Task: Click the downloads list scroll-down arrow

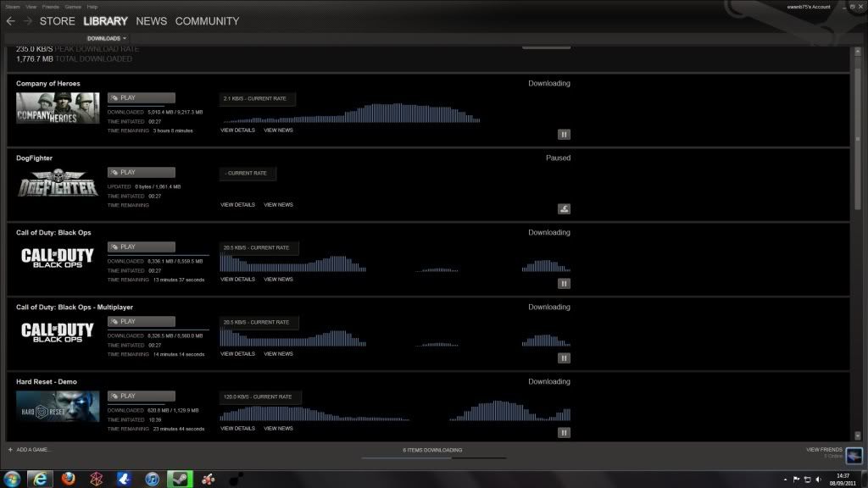Action: point(858,436)
